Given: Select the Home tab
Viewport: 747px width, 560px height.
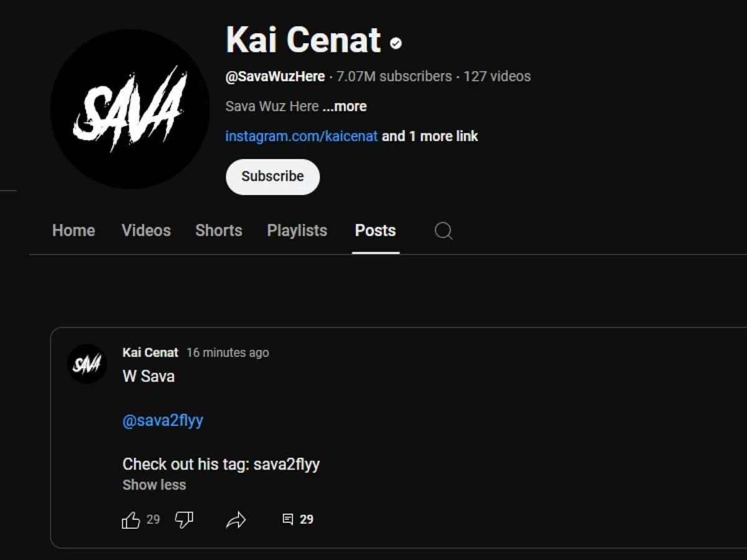Looking at the screenshot, I should point(73,231).
